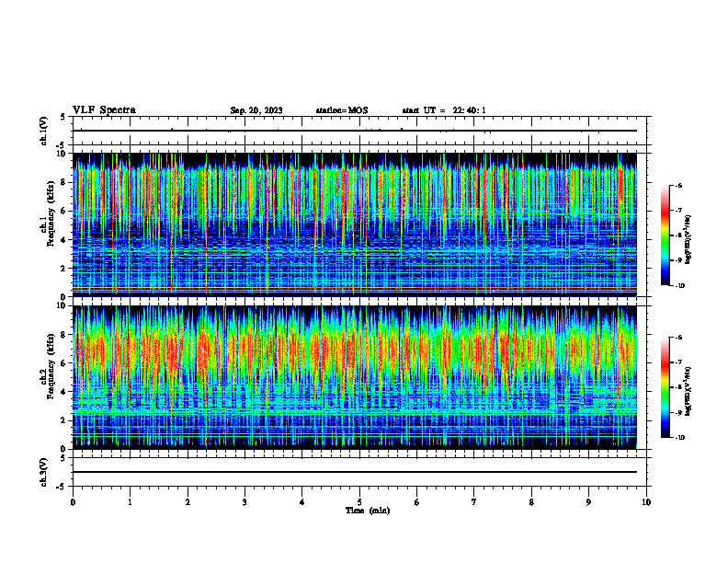
Task: Click the 6 kHz tick on ch.2 frequency axis
Action: point(64,363)
